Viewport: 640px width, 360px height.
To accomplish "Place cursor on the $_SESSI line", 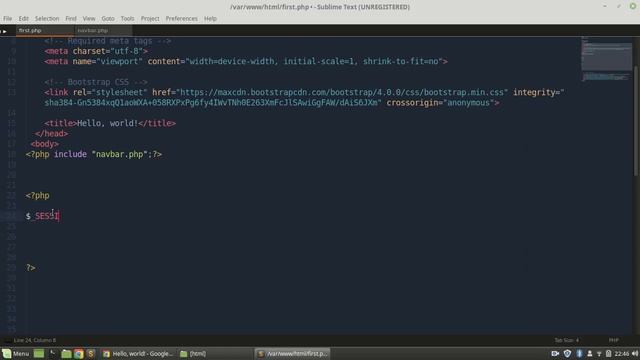I will point(42,216).
